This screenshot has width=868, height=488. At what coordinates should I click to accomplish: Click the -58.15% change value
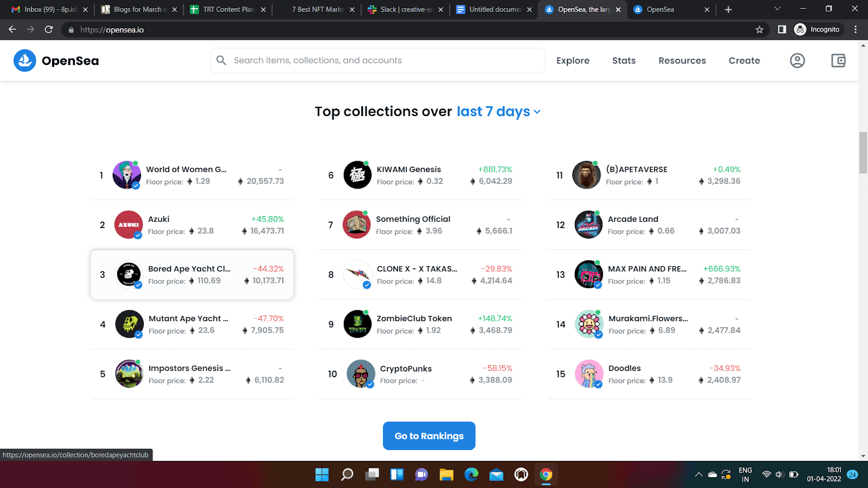(497, 368)
